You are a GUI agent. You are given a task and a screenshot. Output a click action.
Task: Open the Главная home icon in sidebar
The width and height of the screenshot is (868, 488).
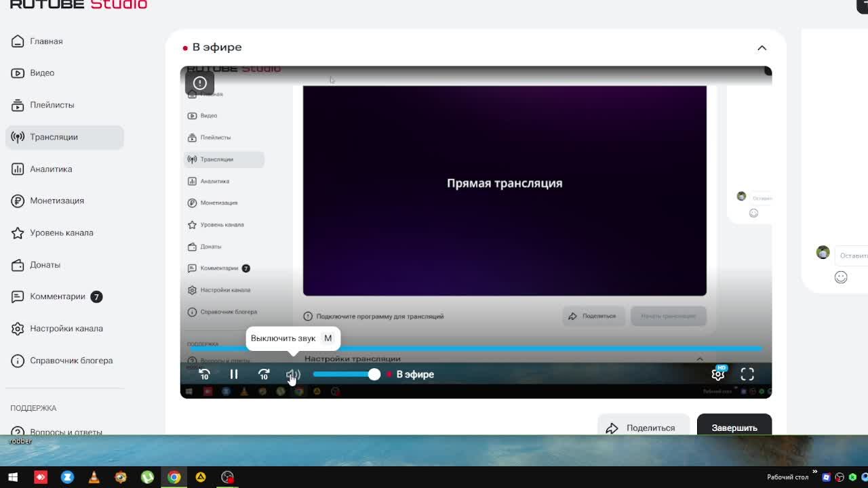coord(18,41)
